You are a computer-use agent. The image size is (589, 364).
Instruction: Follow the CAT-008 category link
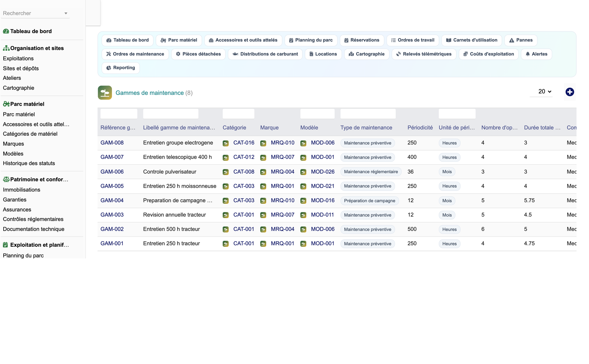(244, 172)
